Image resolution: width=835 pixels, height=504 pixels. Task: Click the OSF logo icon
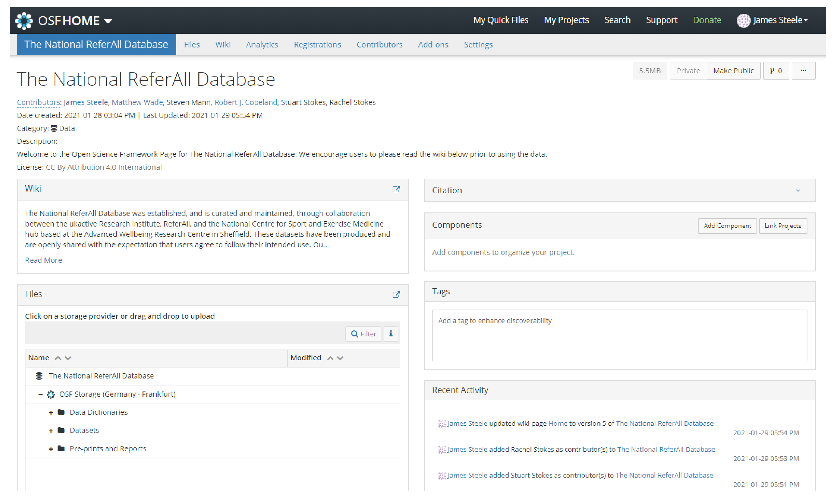pos(24,21)
